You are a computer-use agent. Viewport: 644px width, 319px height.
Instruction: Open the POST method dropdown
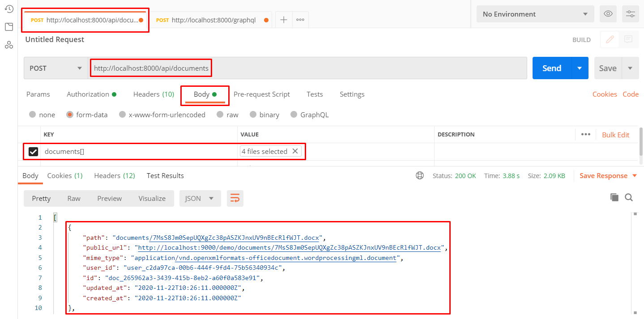click(x=56, y=68)
